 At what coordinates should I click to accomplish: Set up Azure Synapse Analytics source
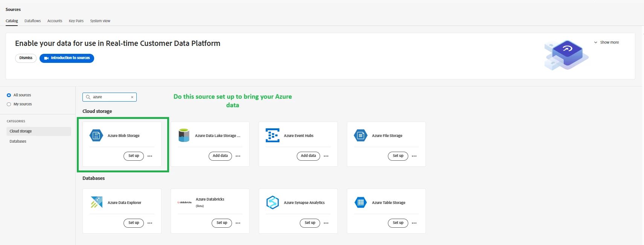coord(310,223)
